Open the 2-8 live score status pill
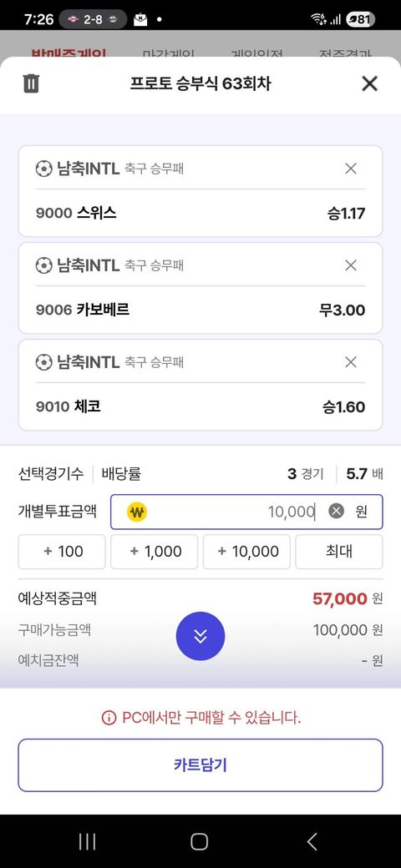 pos(93,19)
